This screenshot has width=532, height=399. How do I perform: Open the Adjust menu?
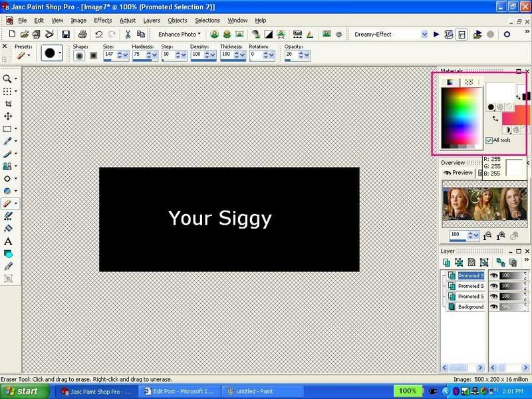pos(128,21)
